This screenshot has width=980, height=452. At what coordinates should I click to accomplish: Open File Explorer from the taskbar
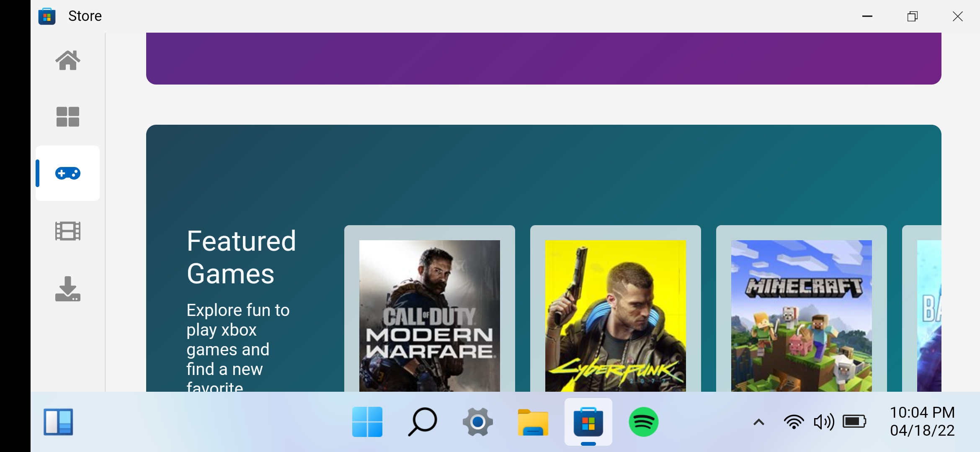click(533, 422)
